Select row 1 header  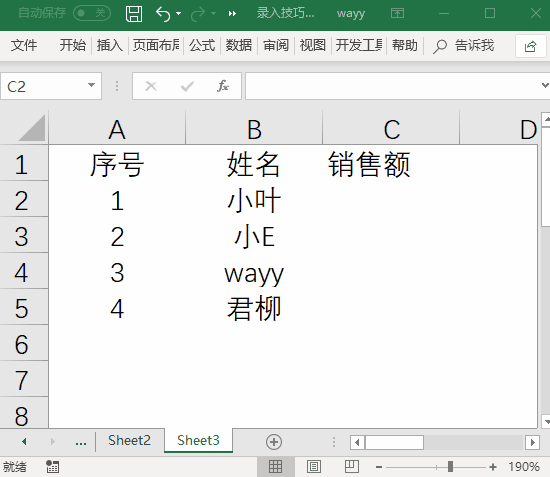(x=24, y=163)
